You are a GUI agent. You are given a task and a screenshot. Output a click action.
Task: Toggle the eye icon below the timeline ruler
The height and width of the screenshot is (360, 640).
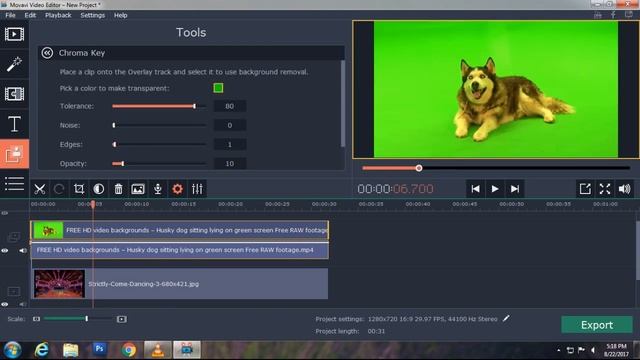click(4, 213)
